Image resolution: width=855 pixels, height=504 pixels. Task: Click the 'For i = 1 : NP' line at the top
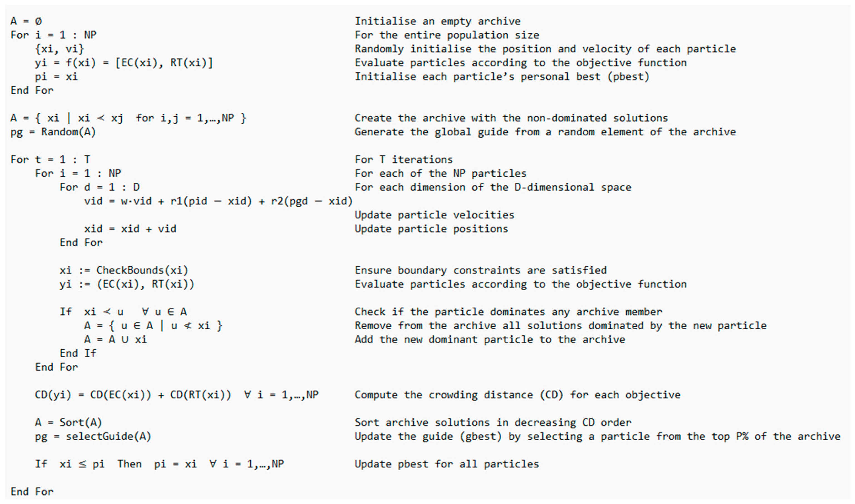(x=53, y=35)
